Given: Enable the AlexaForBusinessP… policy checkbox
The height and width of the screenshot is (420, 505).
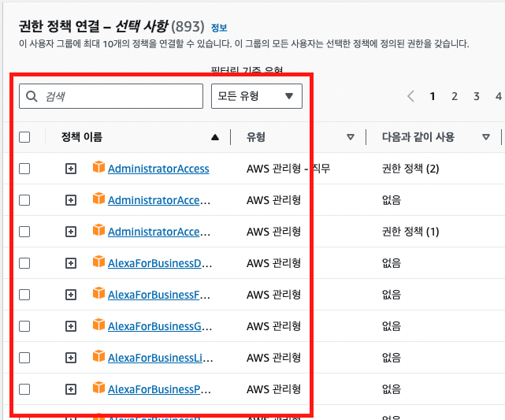Looking at the screenshot, I should (x=24, y=390).
